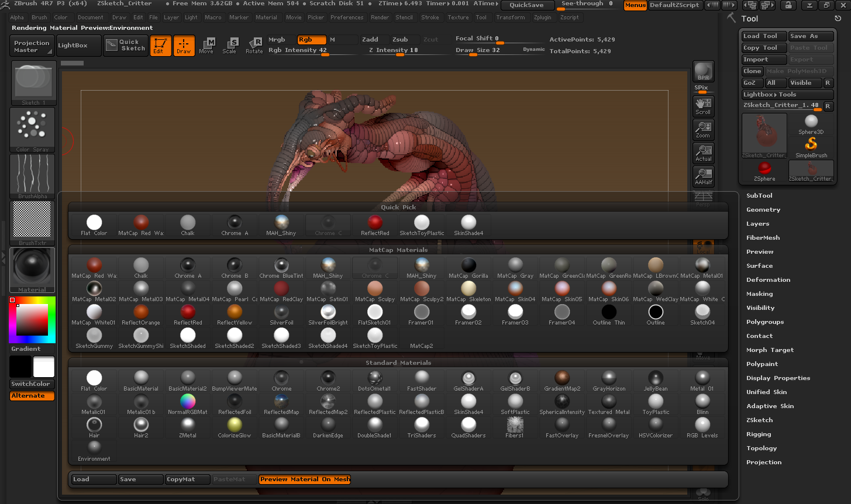Choose the Chrome BlueTint material

(281, 268)
